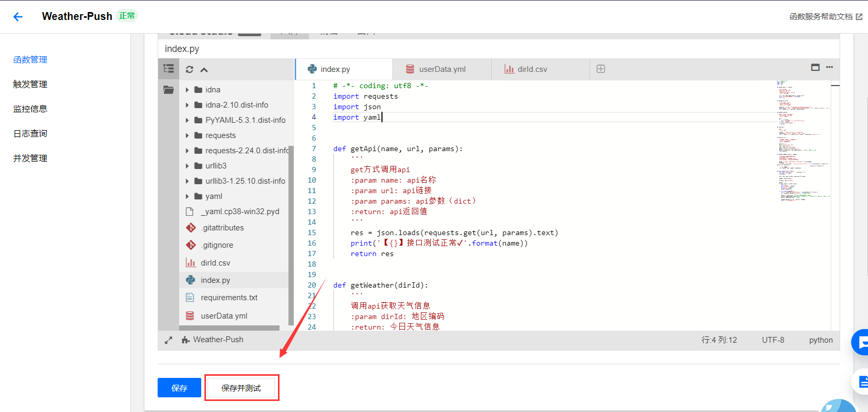Expand the PyYAML-5.3.1.dist-info folder
Screen dimensions: 868x412
click(187, 120)
